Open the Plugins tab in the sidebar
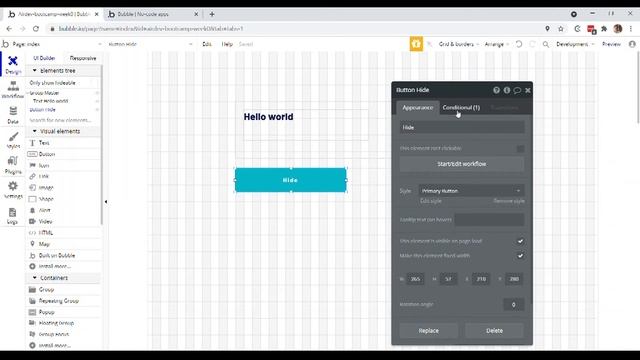This screenshot has height=360, width=640. (x=13, y=165)
